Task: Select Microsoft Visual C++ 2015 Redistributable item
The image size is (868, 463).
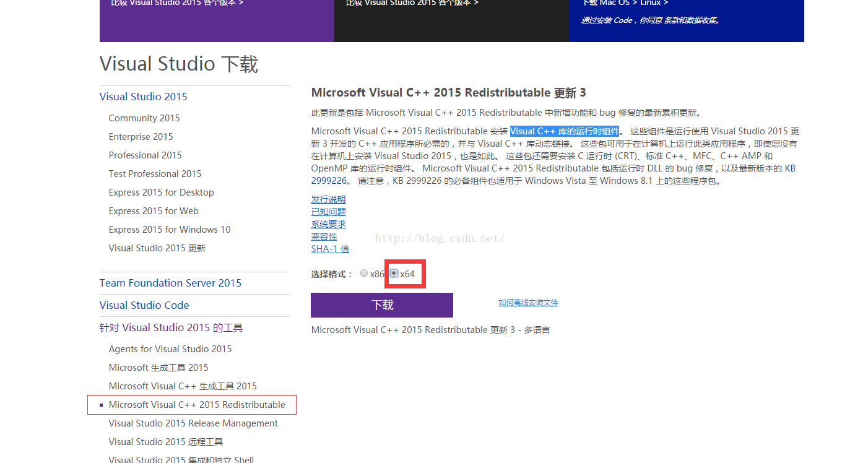Action: (x=197, y=405)
